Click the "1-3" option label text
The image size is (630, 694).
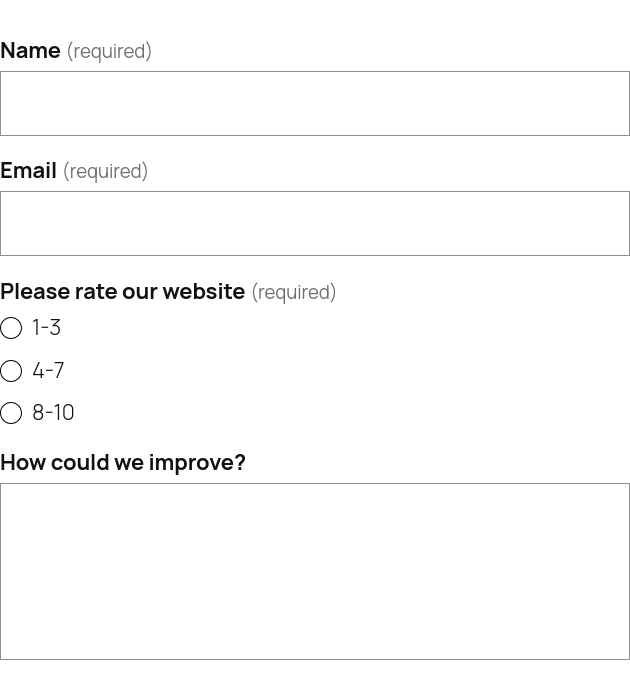pyautogui.click(x=46, y=328)
